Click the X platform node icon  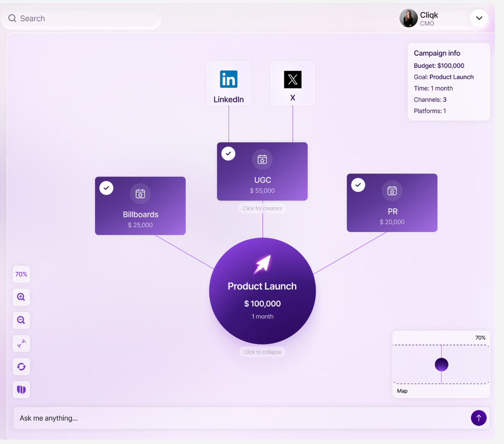[x=292, y=79]
